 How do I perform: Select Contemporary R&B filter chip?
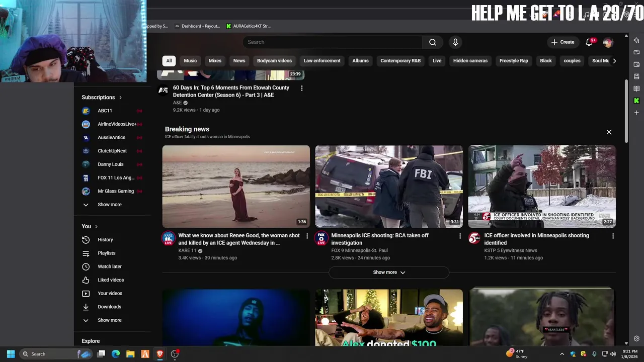point(400,61)
